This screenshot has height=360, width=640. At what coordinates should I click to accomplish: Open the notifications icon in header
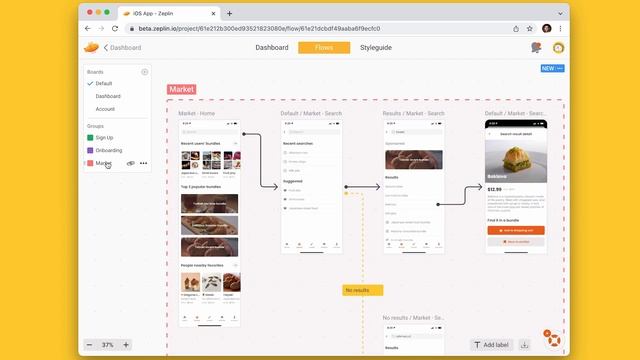click(x=536, y=47)
